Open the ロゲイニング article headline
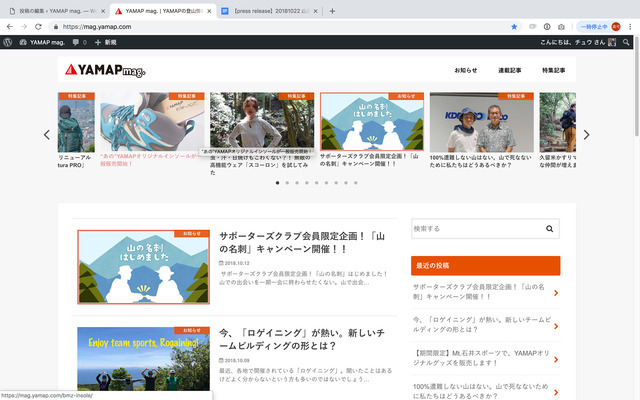This screenshot has width=640, height=400. [302, 339]
